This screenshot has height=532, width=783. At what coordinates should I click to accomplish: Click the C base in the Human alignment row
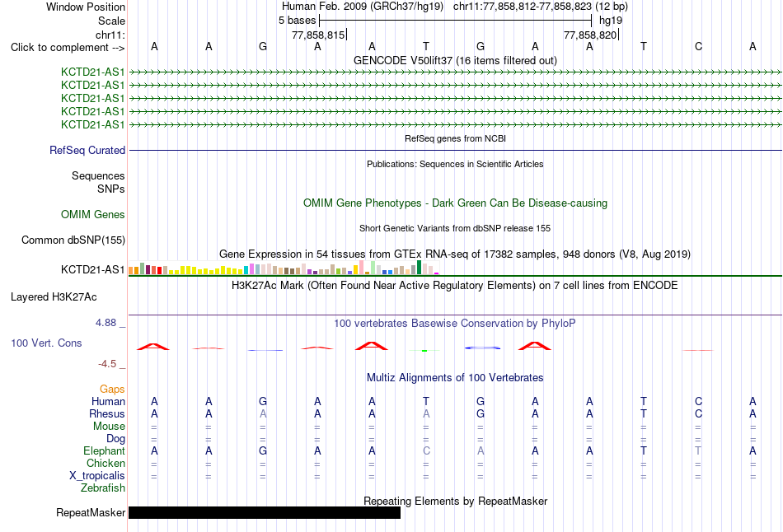tap(698, 401)
